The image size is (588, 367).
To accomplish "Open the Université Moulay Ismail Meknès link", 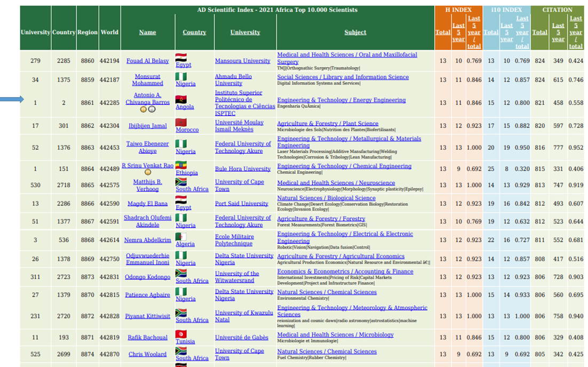I will click(239, 126).
